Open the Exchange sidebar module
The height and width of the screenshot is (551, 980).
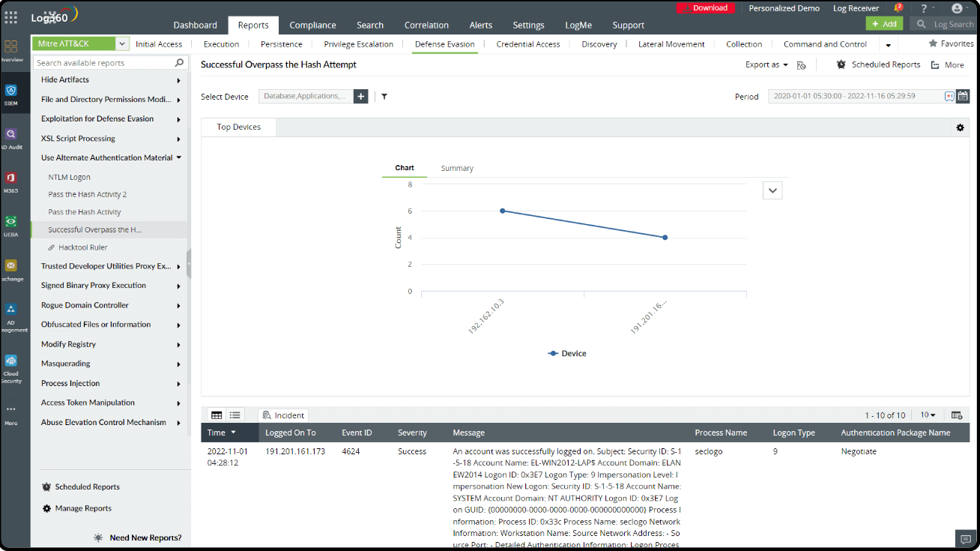point(10,269)
